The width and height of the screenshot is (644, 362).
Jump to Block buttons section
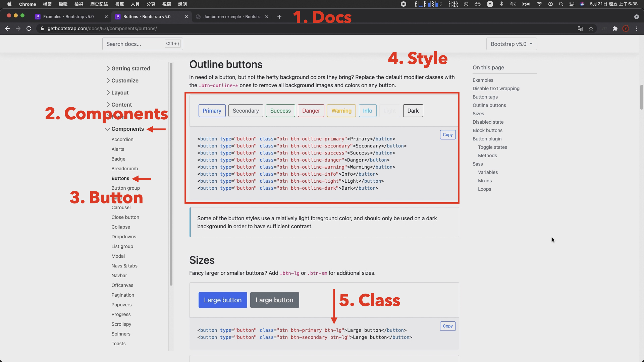coord(487,130)
